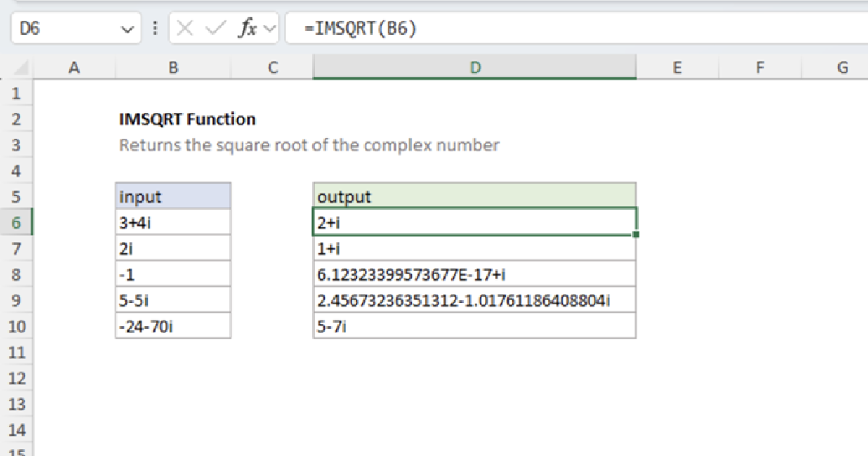Select column header D
The width and height of the screenshot is (868, 456).
tap(475, 67)
